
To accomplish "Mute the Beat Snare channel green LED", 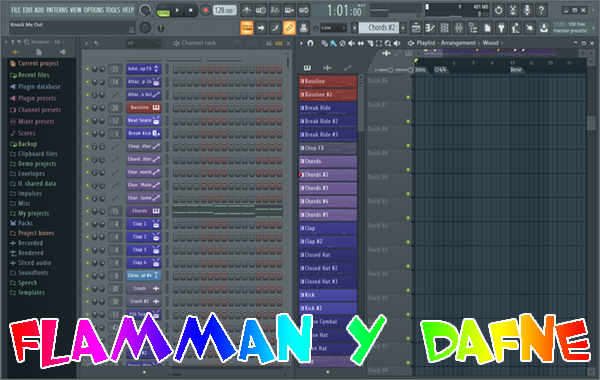I will pos(88,121).
